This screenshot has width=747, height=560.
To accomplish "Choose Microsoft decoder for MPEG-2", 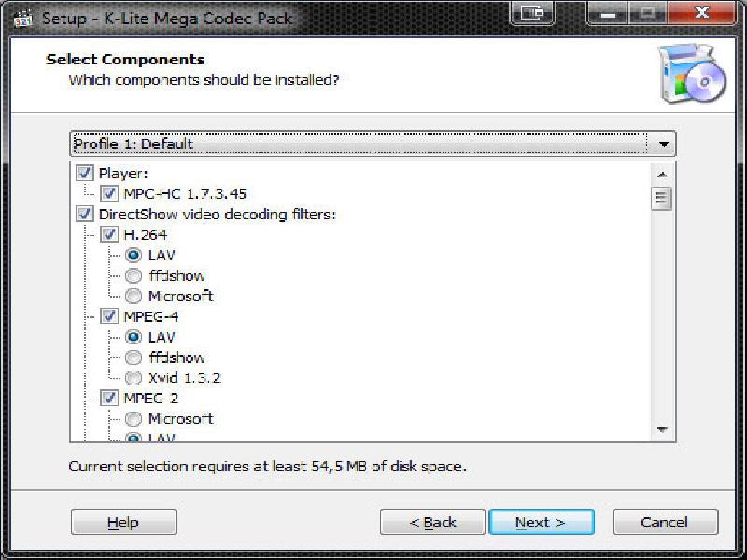I will coord(134,418).
